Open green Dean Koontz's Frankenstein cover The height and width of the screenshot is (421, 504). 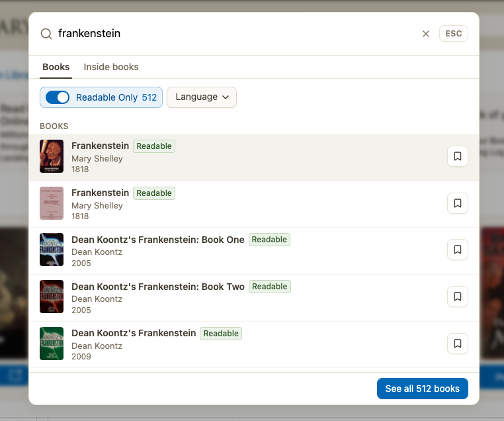coord(52,344)
